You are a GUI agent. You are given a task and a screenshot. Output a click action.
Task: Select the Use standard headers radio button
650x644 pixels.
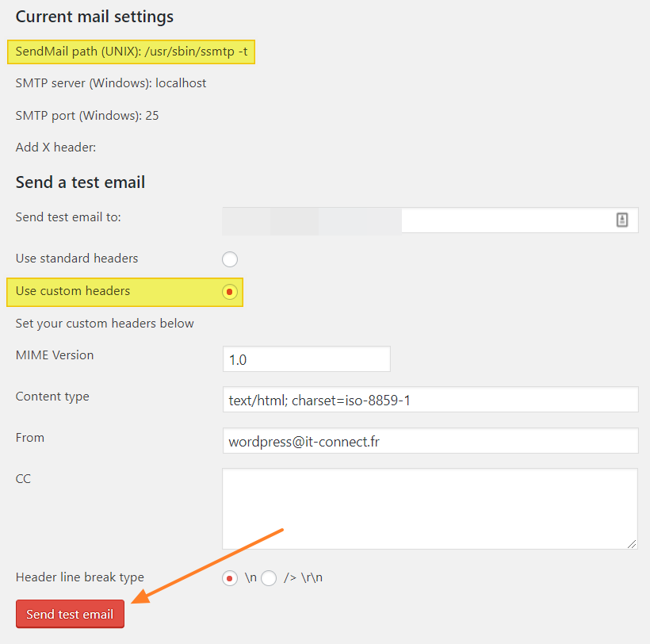click(230, 259)
